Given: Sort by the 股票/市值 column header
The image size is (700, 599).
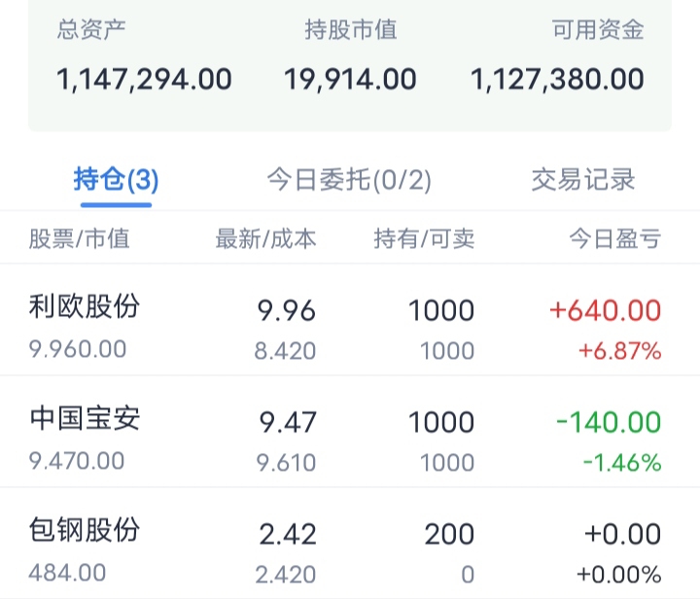Looking at the screenshot, I should point(79,238).
